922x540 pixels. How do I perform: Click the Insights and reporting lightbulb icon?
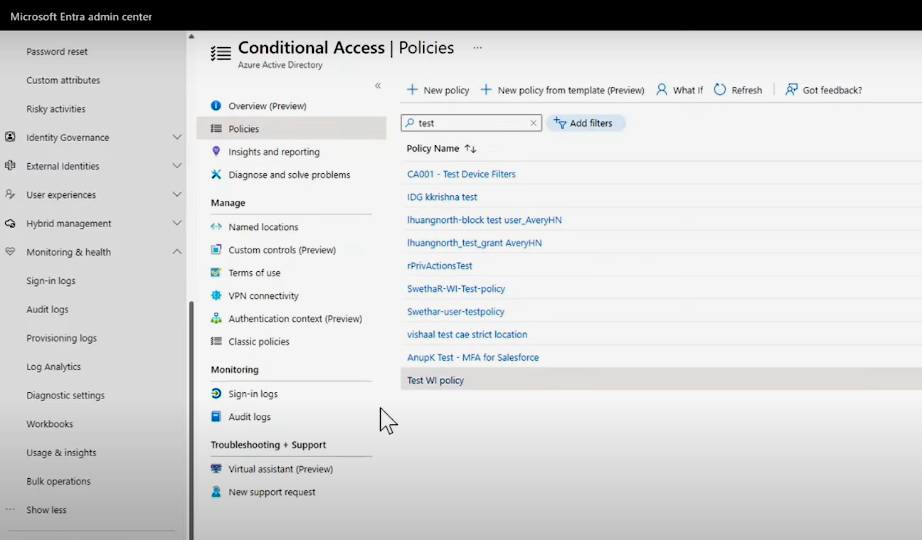[x=216, y=151]
